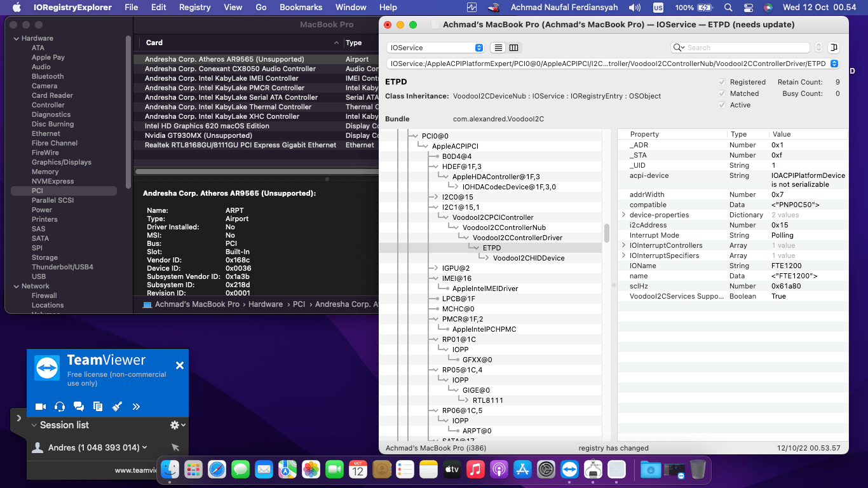Expand IOInterruptControllers array row
The height and width of the screenshot is (488, 868).
point(624,245)
